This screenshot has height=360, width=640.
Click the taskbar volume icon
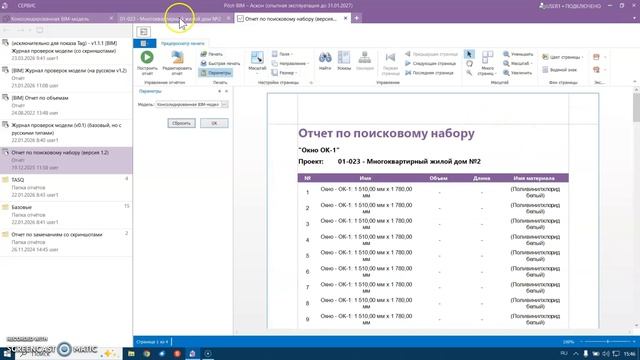(606, 353)
